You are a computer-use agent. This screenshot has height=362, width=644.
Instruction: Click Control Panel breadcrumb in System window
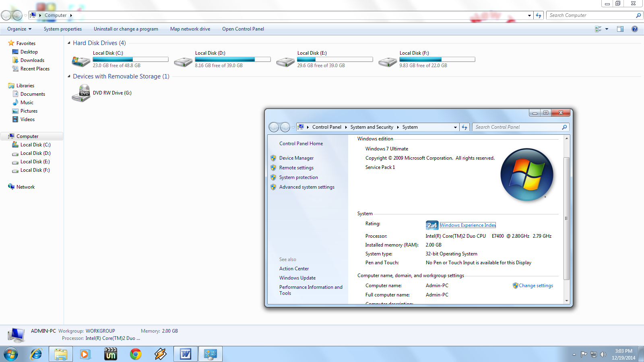click(326, 127)
